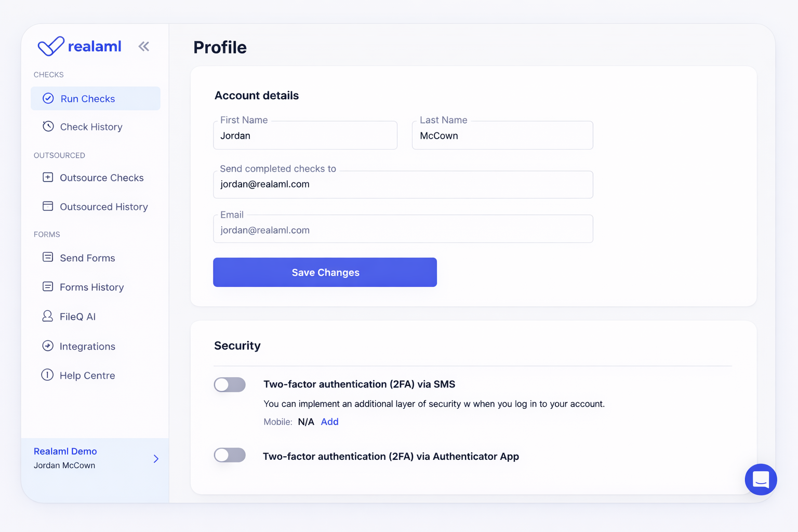The height and width of the screenshot is (532, 798).
Task: Click the Outsourced History icon
Action: click(48, 206)
